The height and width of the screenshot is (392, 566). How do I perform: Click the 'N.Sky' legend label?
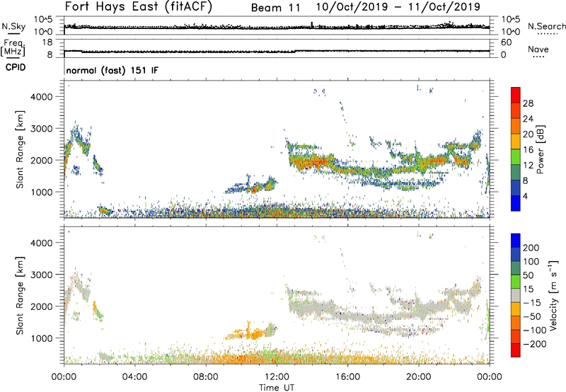click(13, 26)
